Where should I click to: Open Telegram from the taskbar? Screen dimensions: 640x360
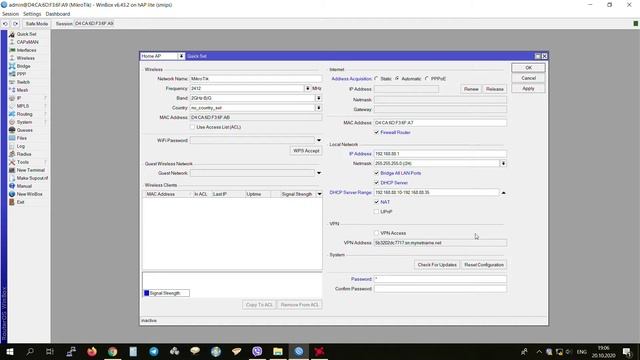click(x=154, y=351)
